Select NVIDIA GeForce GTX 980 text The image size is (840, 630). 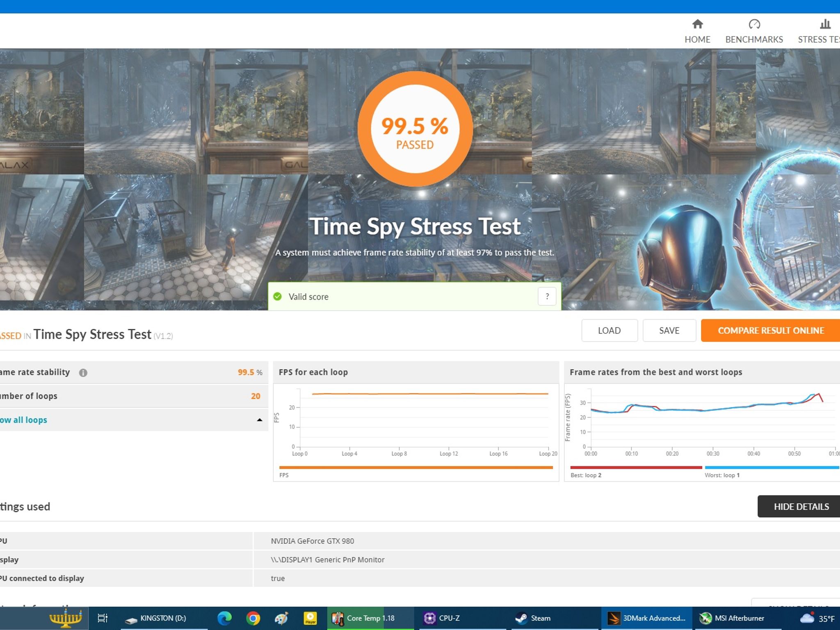[x=312, y=541]
